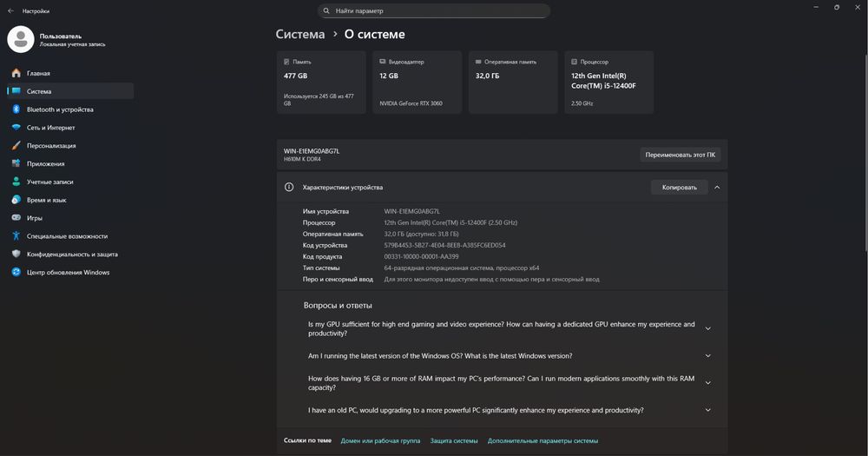Viewport: 868px width, 456px height.
Task: Open the Приложения section
Action: (x=70, y=163)
